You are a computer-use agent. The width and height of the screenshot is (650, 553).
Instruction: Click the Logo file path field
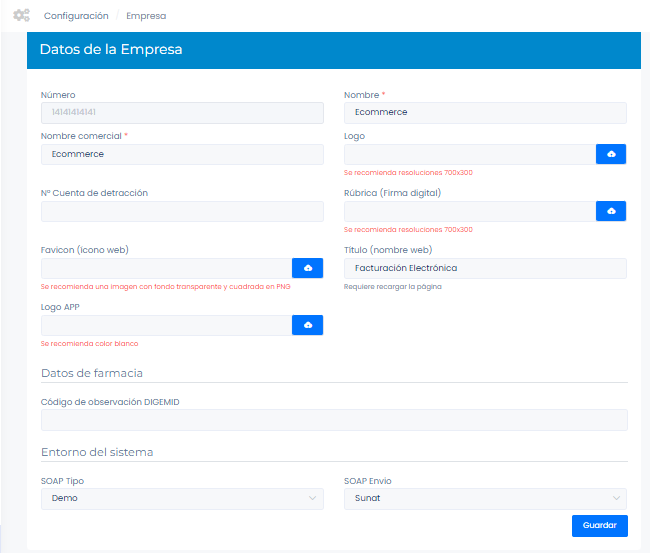pyautogui.click(x=470, y=154)
